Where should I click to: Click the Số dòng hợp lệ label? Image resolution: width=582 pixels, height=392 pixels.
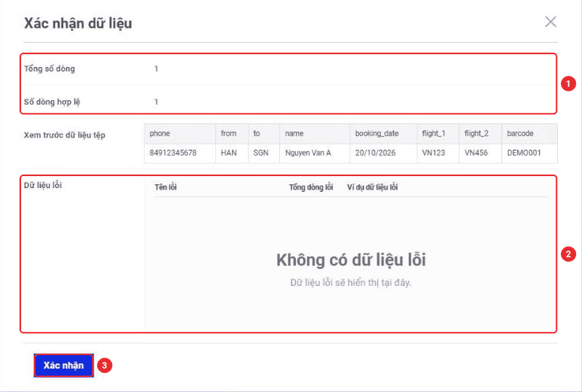click(52, 102)
